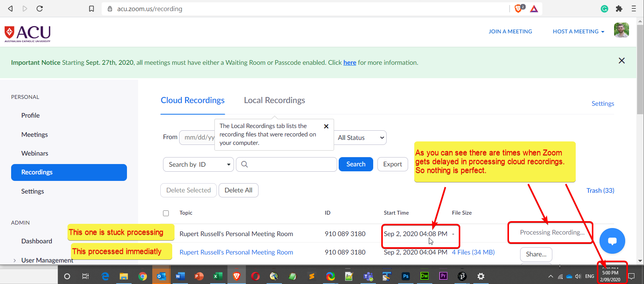Click the blue Search button
Image resolution: width=644 pixels, height=284 pixels.
[x=356, y=164]
